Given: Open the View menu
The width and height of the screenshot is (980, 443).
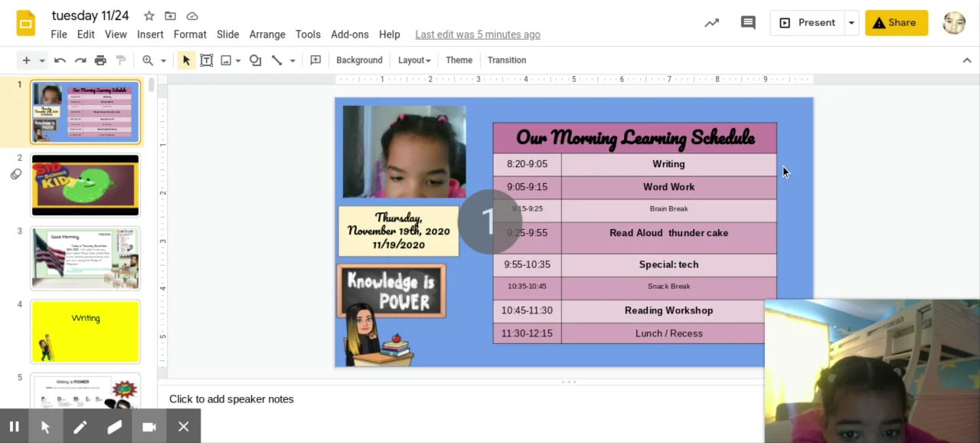Looking at the screenshot, I should (x=116, y=34).
